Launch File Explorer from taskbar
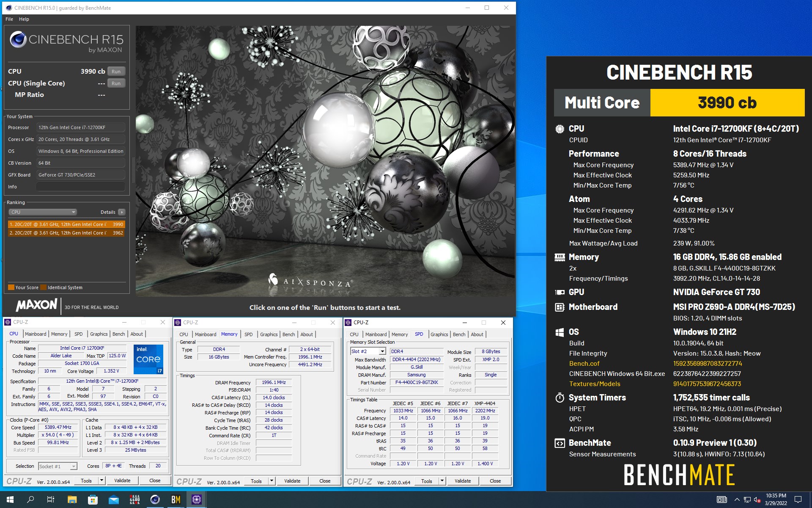 (x=72, y=500)
